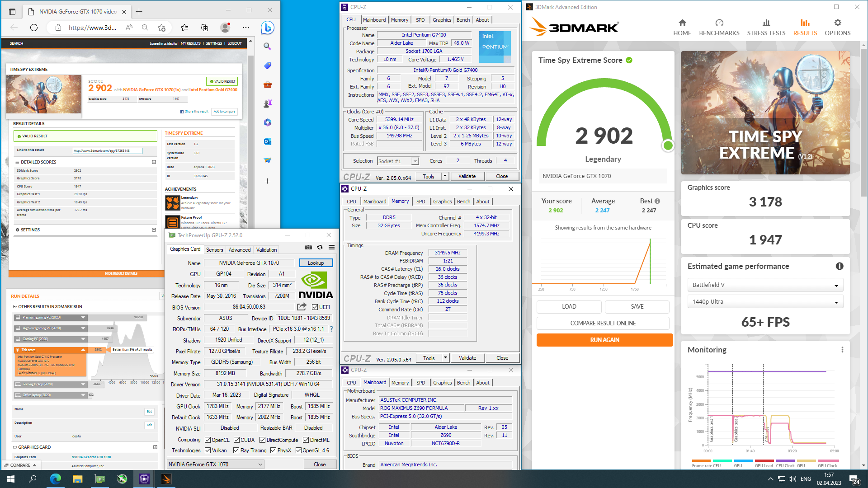This screenshot has width=868, height=488.
Task: Click the Time Spy Extreme thumbnail image
Action: tap(44, 94)
